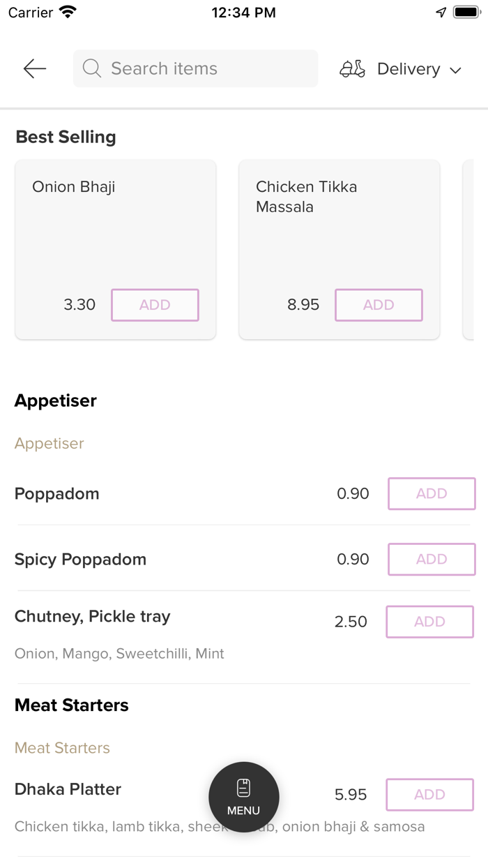Open the Chicken Tikka Massala card
488x868 pixels.
pyautogui.click(x=339, y=230)
